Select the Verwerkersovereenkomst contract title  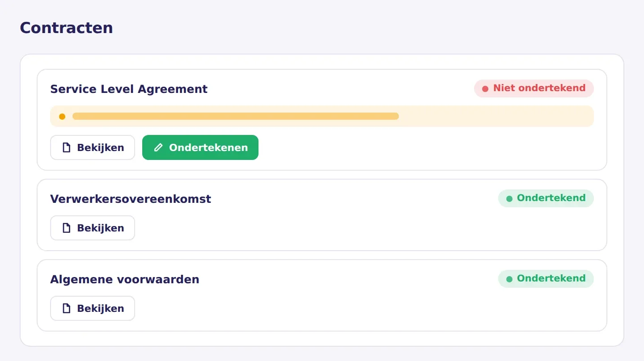(x=131, y=199)
